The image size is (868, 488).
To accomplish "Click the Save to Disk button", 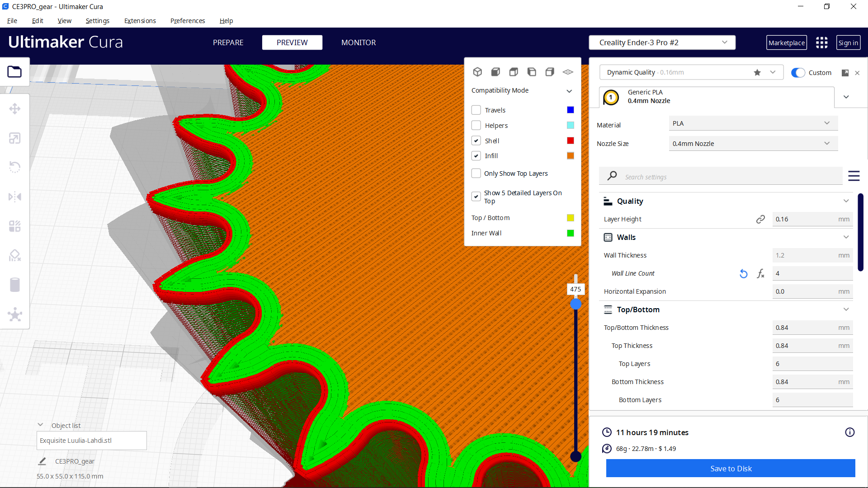I will (x=730, y=469).
